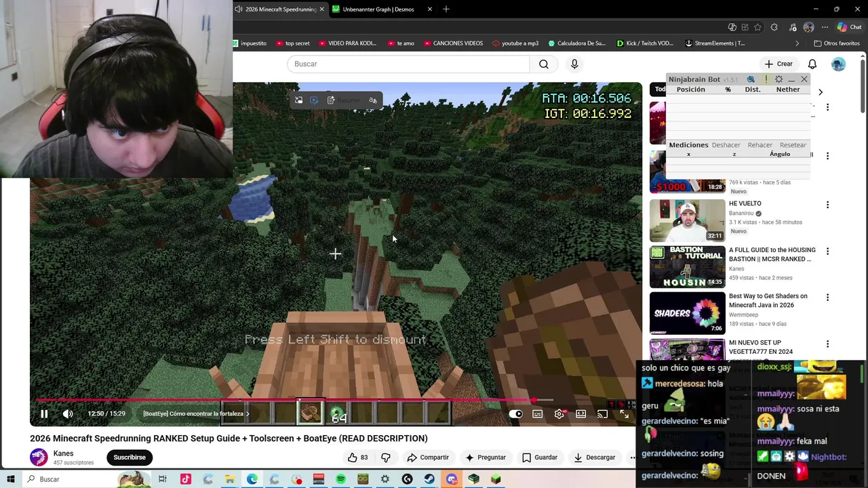Subscribe to Kanes with Suscribirse
The width and height of the screenshot is (868, 488).
click(130, 457)
